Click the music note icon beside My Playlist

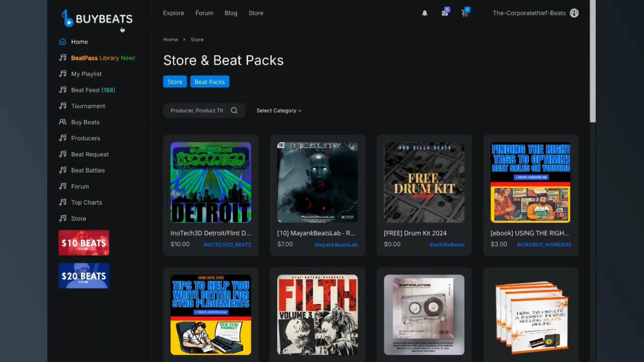pos(63,74)
